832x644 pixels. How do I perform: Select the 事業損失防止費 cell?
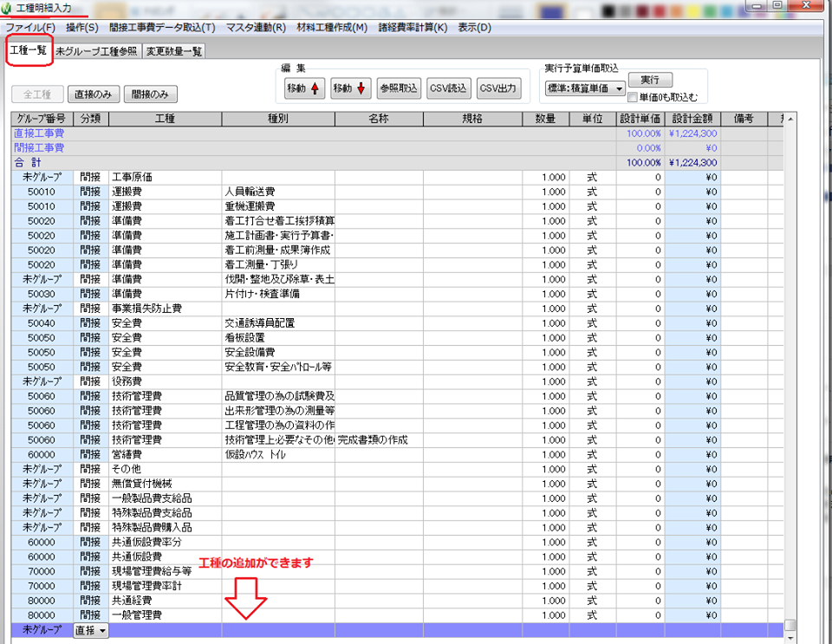[x=165, y=309]
